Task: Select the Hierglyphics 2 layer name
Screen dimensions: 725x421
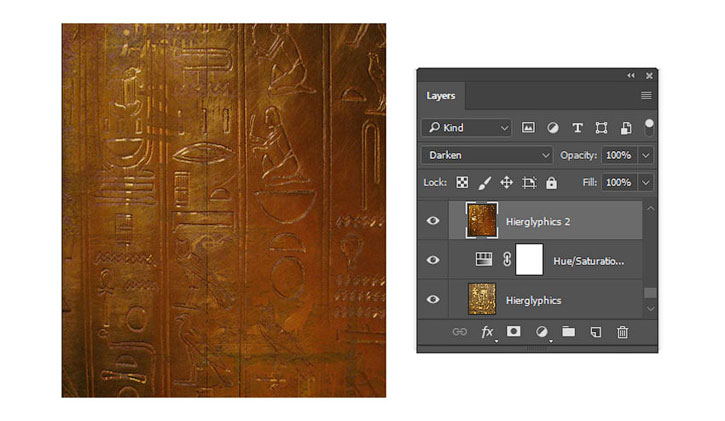Action: [538, 222]
